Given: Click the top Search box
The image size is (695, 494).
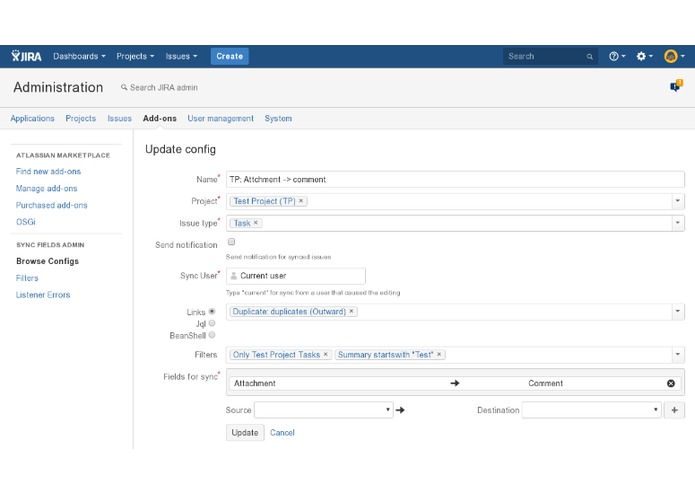Looking at the screenshot, I should click(550, 56).
